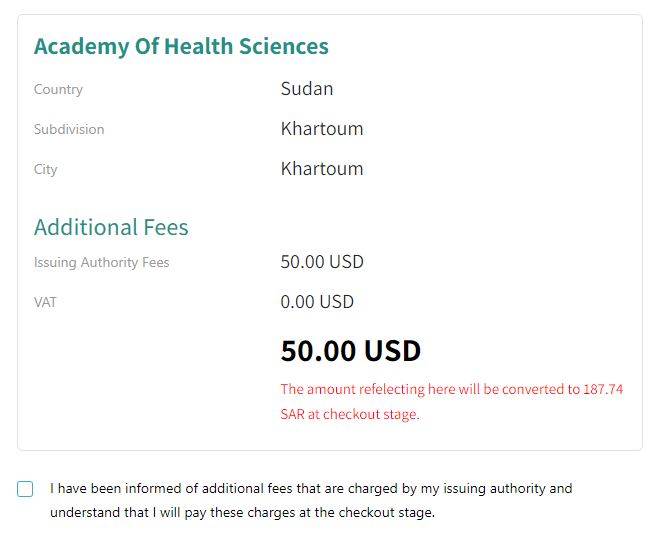The width and height of the screenshot is (652, 534).
Task: Click the 187.74 converted amount in the notice
Action: pos(602,389)
